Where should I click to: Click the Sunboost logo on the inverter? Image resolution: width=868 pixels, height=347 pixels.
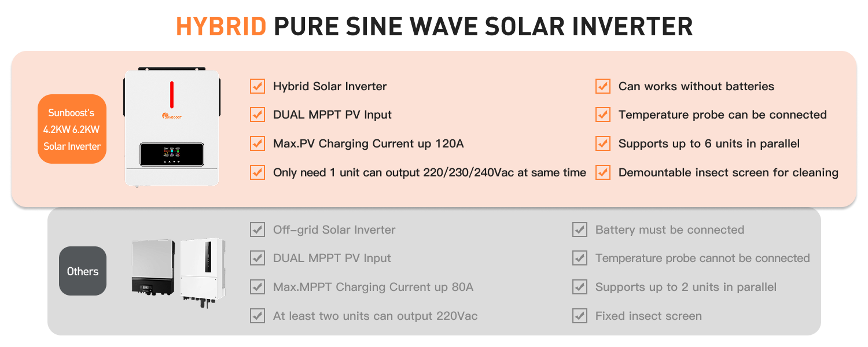pos(171,115)
